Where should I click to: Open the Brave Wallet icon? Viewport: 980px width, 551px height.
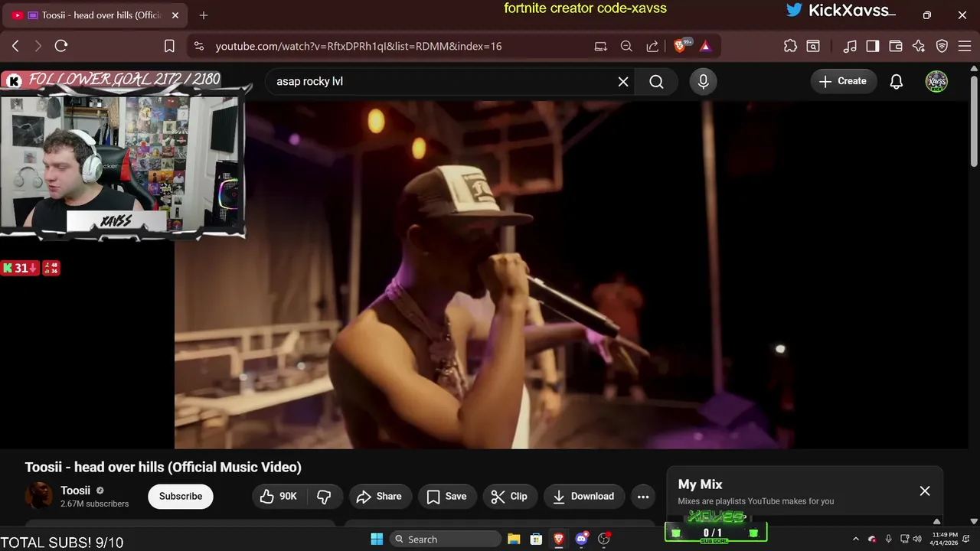point(895,46)
